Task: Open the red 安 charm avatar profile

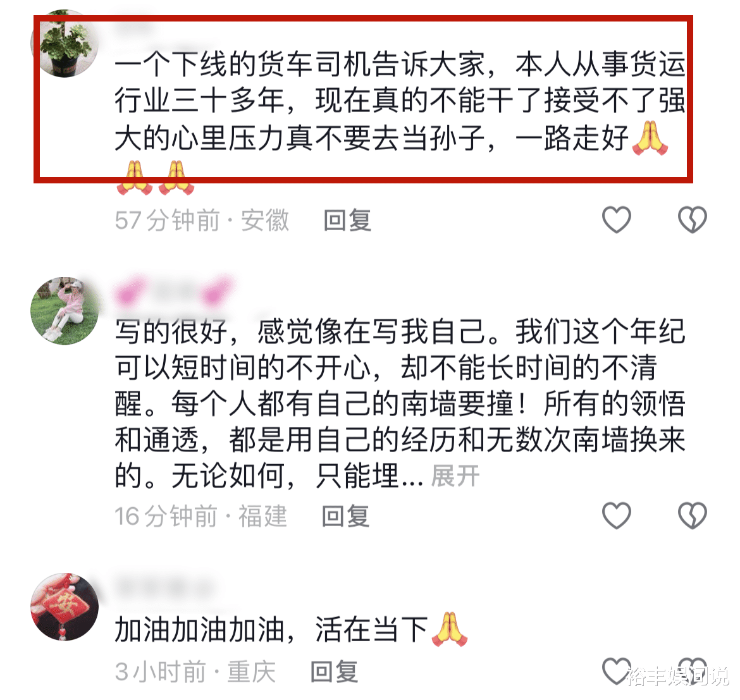Action: 65,607
